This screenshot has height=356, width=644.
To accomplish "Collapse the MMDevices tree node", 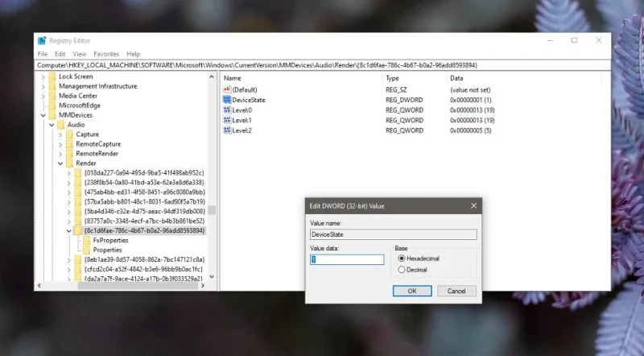I will click(x=43, y=115).
